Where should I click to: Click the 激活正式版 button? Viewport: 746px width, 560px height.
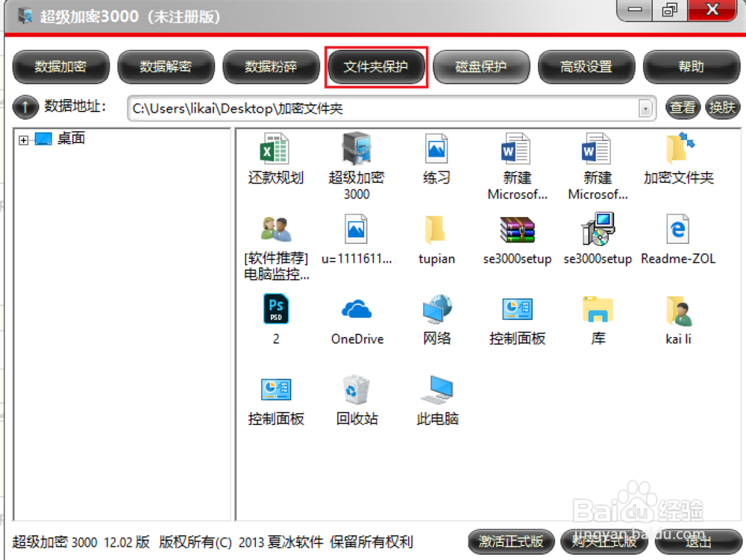click(511, 542)
